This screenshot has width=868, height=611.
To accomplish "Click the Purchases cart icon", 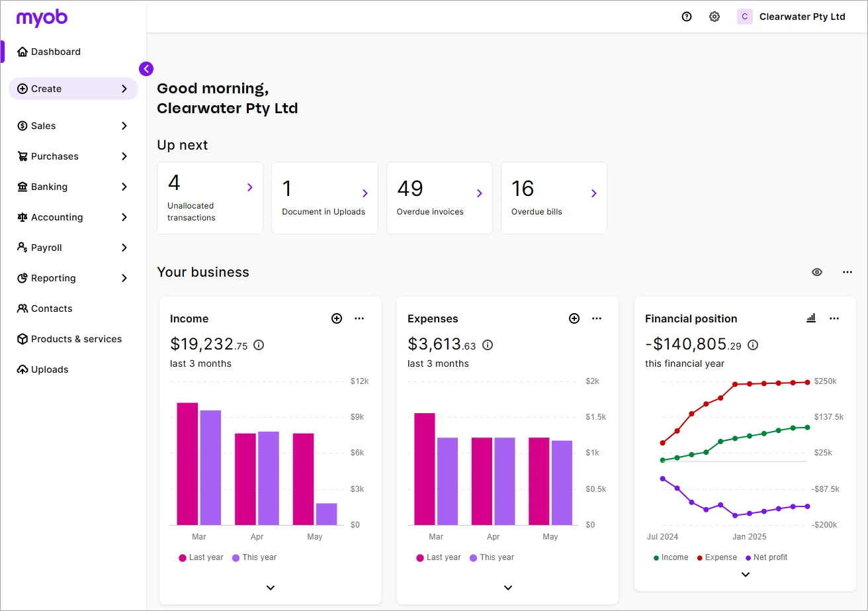I will pos(22,156).
